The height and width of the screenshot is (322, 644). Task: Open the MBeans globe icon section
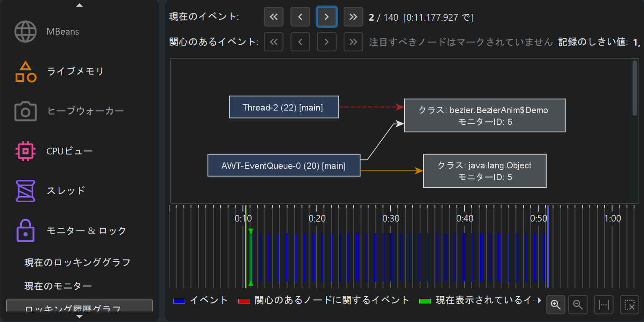[x=26, y=32]
